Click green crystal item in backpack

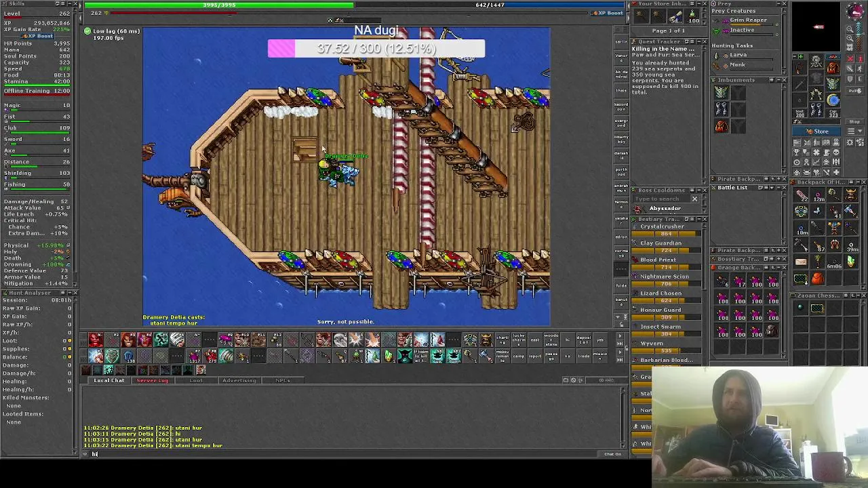pos(851,262)
